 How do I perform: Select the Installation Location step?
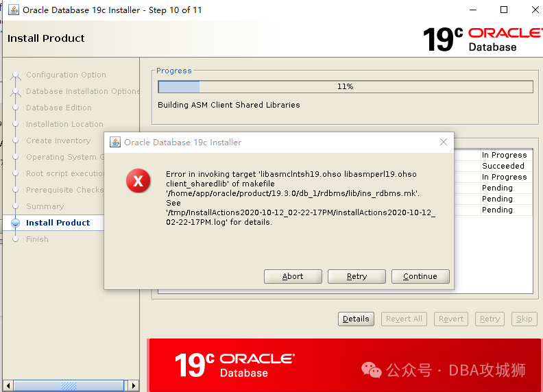pyautogui.click(x=64, y=124)
